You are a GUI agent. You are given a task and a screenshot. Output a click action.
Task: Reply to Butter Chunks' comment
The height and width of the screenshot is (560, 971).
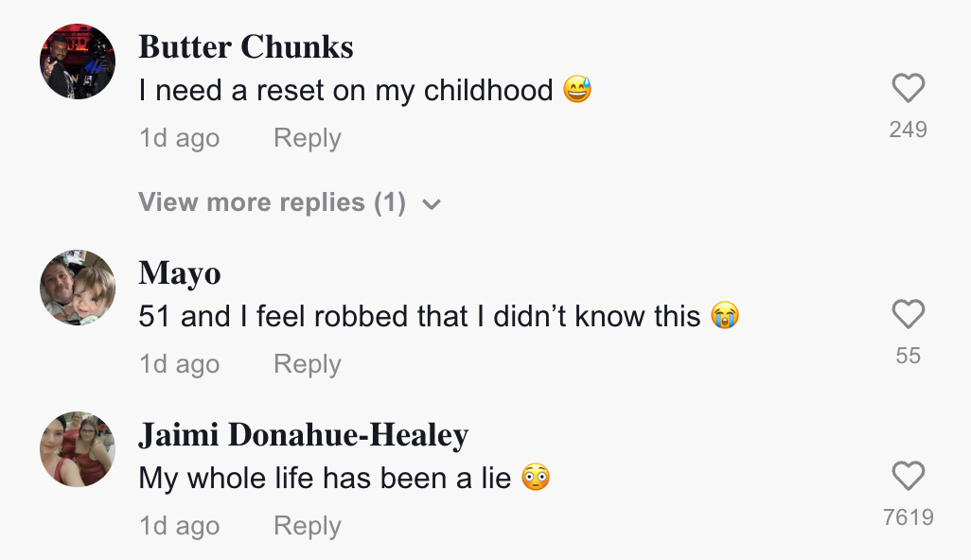click(307, 138)
